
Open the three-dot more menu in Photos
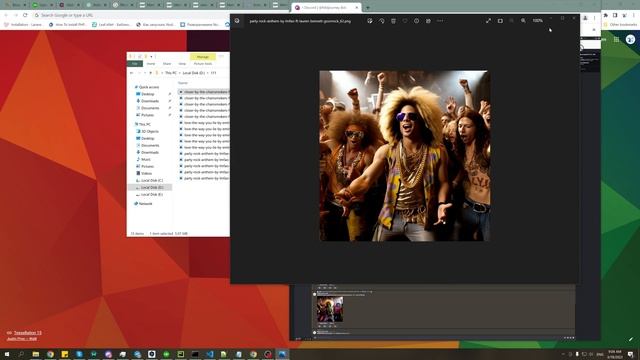(x=440, y=21)
